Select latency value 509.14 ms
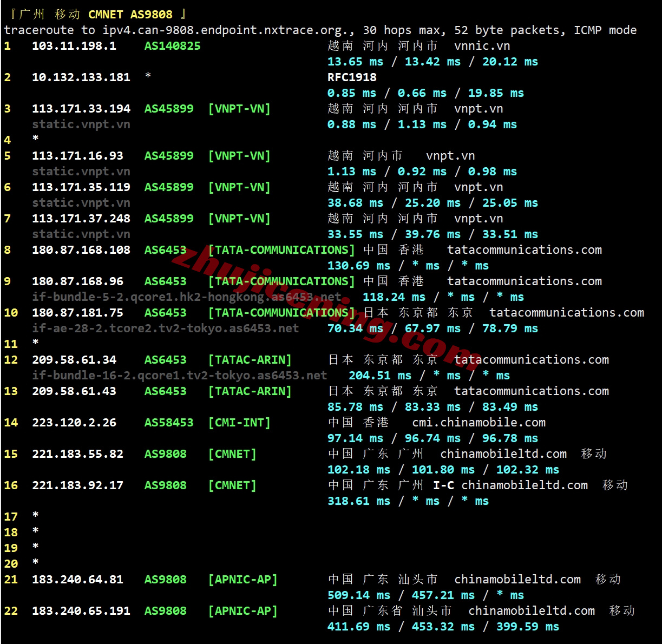The height and width of the screenshot is (644, 662). pyautogui.click(x=359, y=595)
